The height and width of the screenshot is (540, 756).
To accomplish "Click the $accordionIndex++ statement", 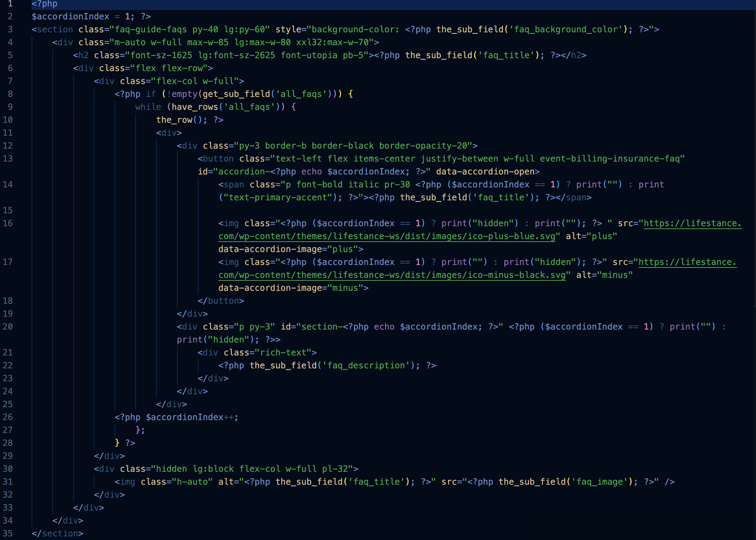I will click(190, 417).
